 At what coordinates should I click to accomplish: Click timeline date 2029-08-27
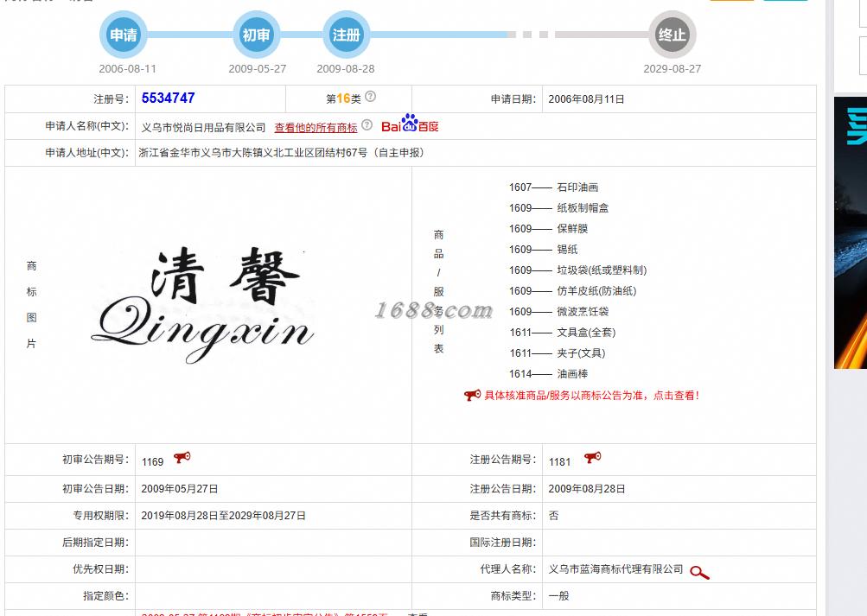click(672, 68)
